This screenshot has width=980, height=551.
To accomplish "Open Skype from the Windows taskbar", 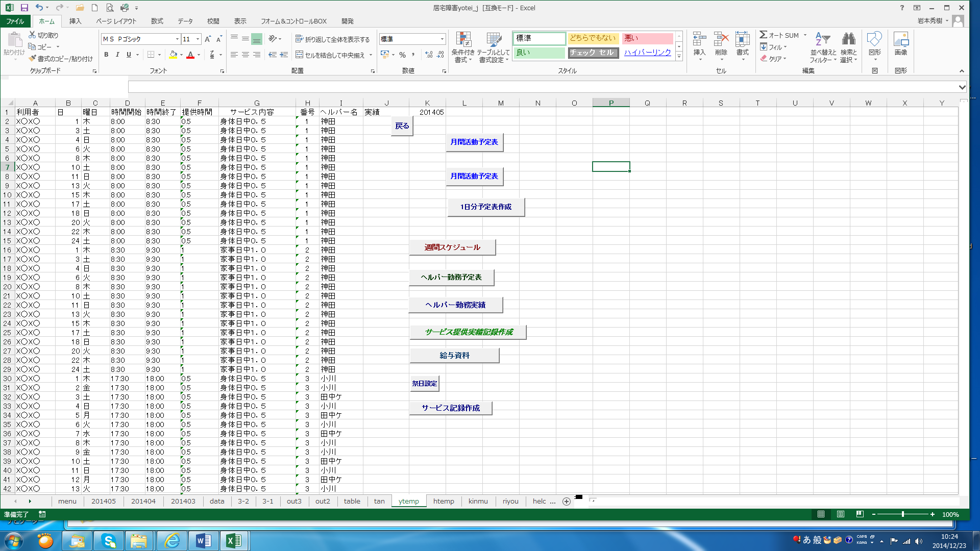I will point(109,540).
